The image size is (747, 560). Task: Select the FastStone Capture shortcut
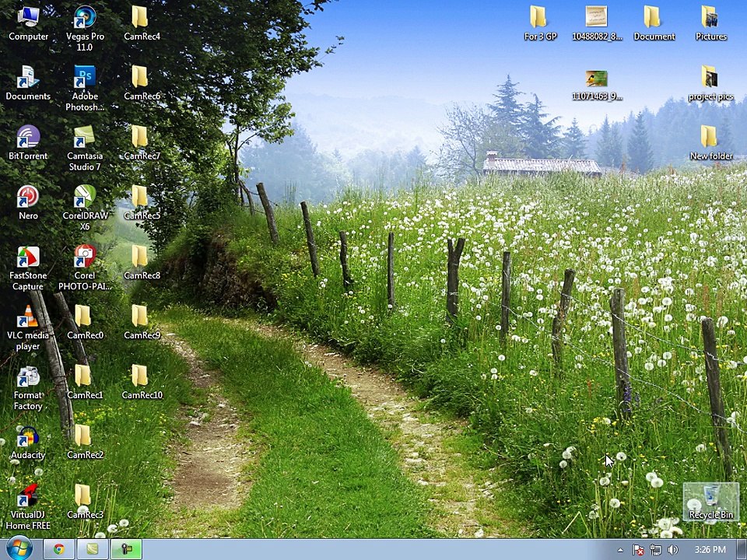click(x=28, y=268)
